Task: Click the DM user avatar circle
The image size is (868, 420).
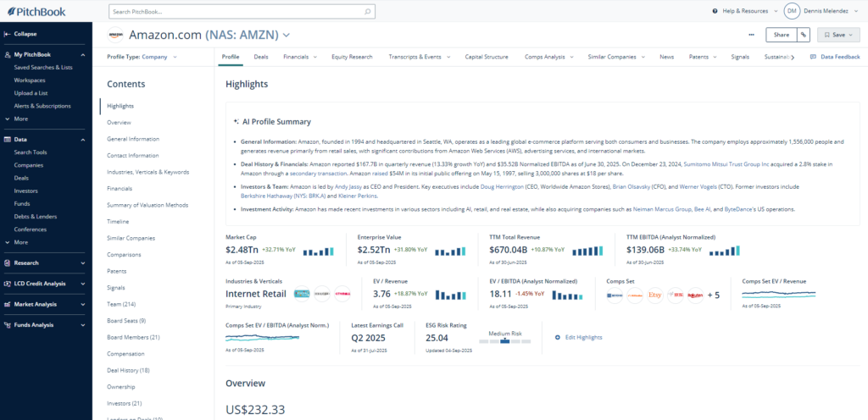Action: (x=792, y=11)
